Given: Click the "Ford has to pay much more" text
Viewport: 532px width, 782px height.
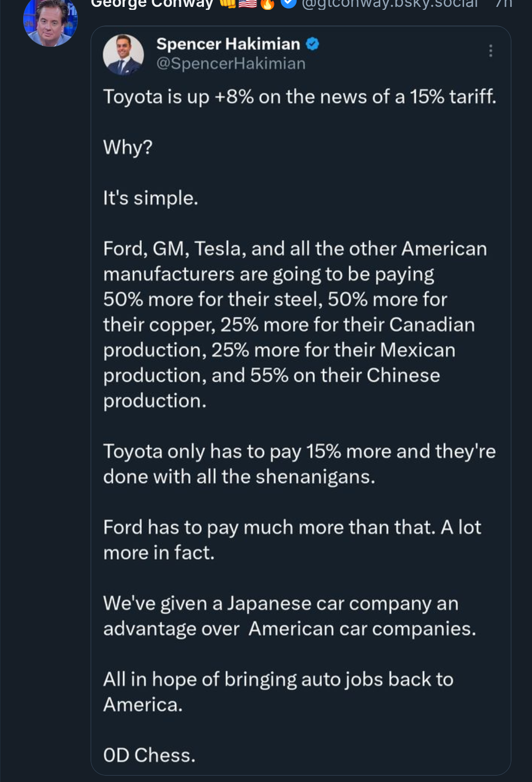Looking at the screenshot, I should tap(292, 540).
